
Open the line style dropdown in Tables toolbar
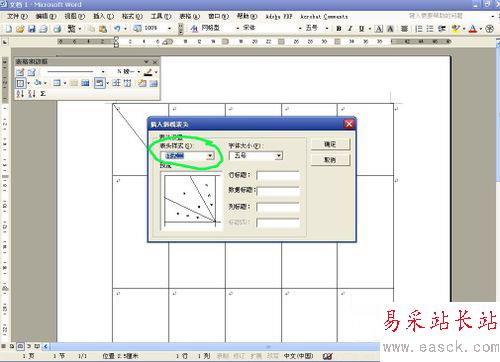(x=103, y=72)
